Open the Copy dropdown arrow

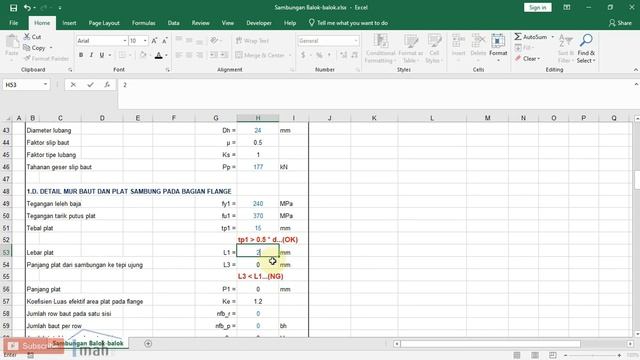[51, 48]
